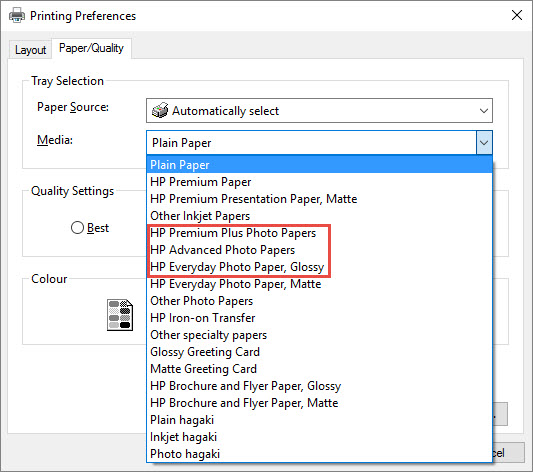This screenshot has width=533, height=472.
Task: Choose Matte Greeting Card media
Action: click(x=319, y=369)
